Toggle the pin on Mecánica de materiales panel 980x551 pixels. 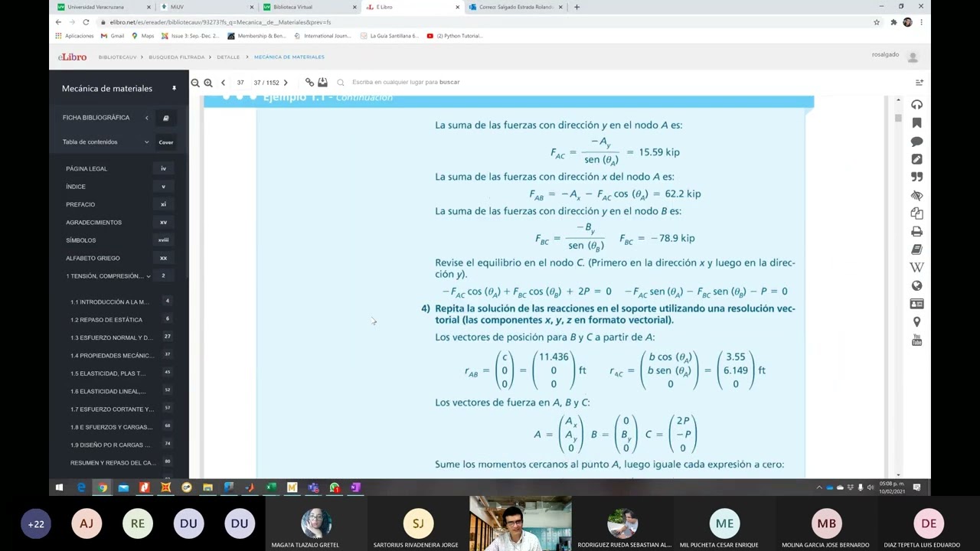[x=174, y=89]
